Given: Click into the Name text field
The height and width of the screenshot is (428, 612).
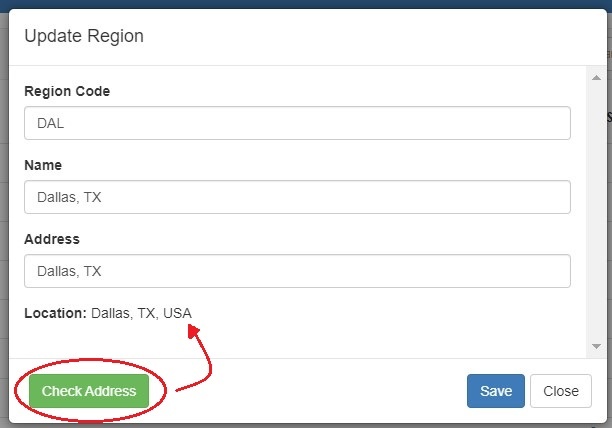Looking at the screenshot, I should 297,197.
